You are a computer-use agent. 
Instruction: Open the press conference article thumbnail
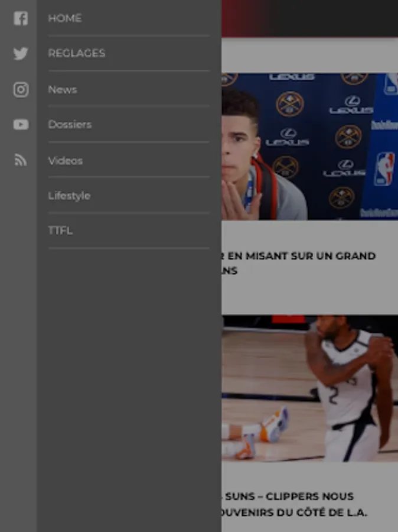pos(310,147)
